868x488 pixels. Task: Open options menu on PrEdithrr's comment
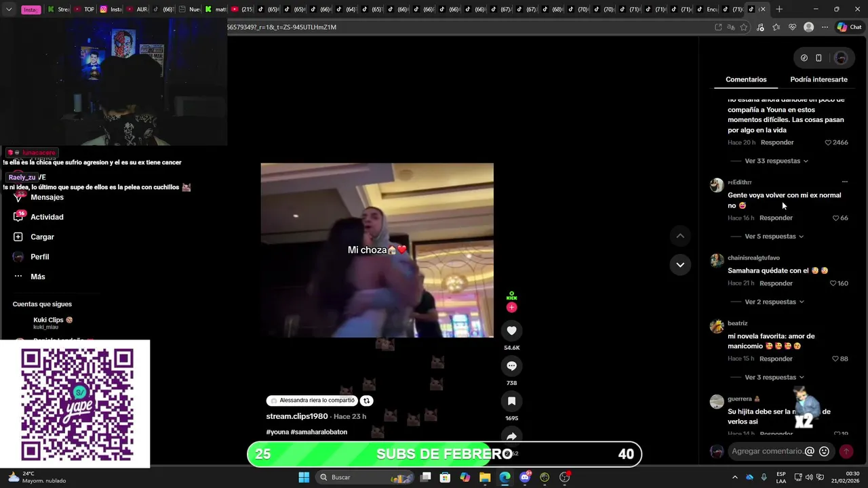click(844, 182)
